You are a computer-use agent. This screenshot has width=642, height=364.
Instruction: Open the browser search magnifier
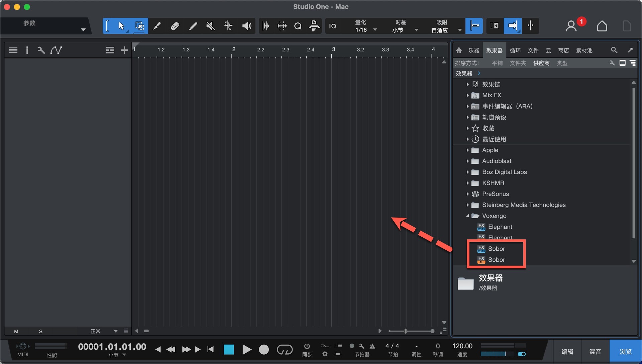(x=614, y=50)
